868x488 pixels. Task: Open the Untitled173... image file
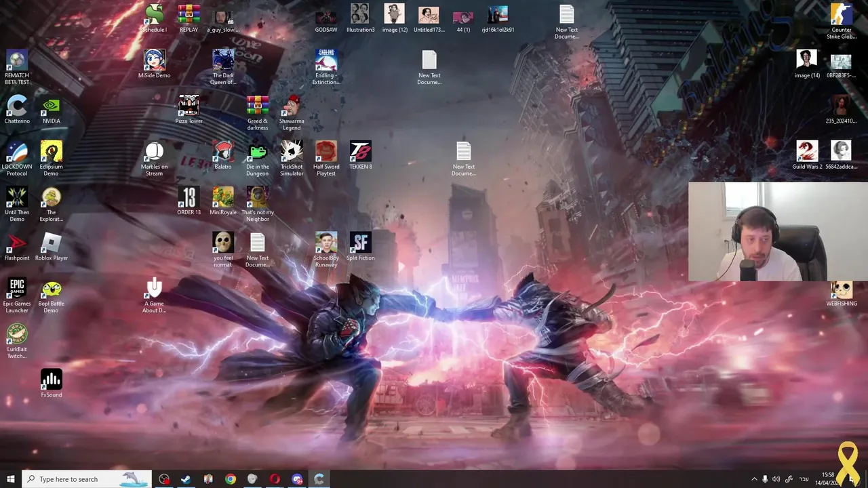point(429,18)
